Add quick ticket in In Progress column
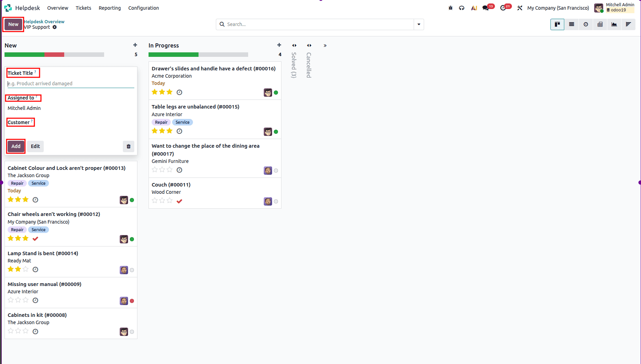Viewport: 641px width, 364px height. (279, 45)
